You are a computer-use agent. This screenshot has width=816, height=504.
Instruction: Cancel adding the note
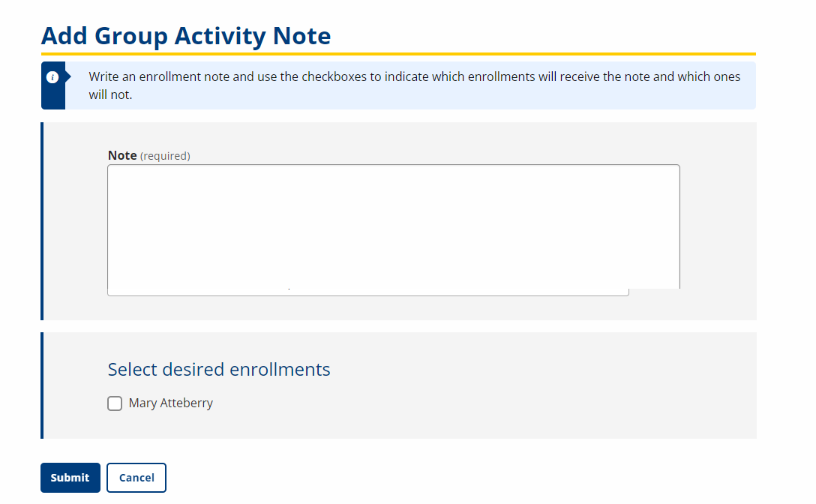pos(136,478)
